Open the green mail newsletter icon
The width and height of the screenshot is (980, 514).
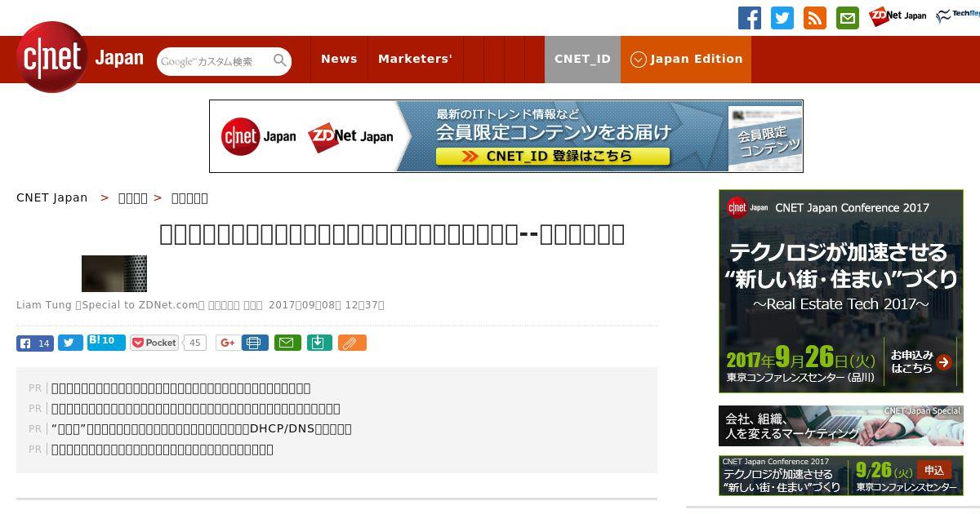pos(848,18)
